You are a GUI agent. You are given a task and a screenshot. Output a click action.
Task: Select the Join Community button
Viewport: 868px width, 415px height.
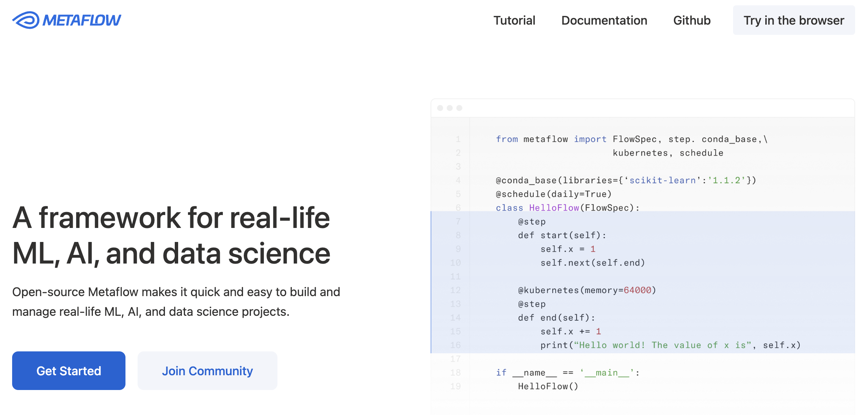(207, 371)
